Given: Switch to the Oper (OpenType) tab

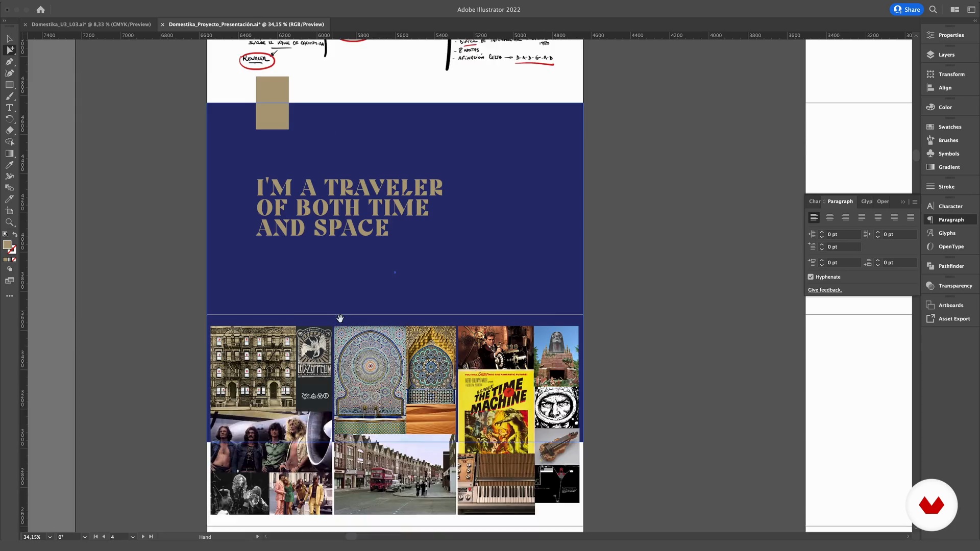Looking at the screenshot, I should [x=883, y=202].
